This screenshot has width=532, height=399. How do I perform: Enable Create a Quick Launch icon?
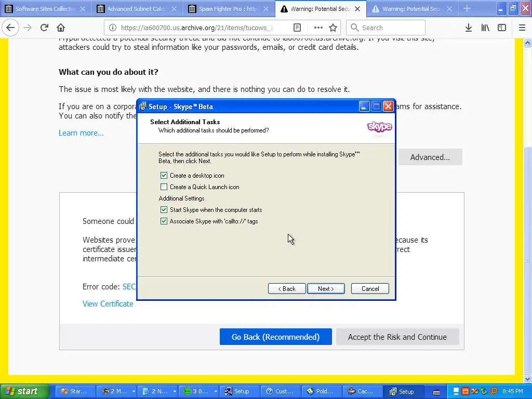click(x=164, y=187)
